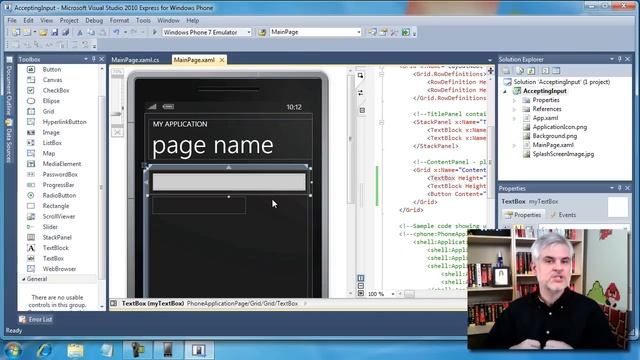Expand the References folder in Solution Explorer
This screenshot has width=640, height=360.
point(514,109)
